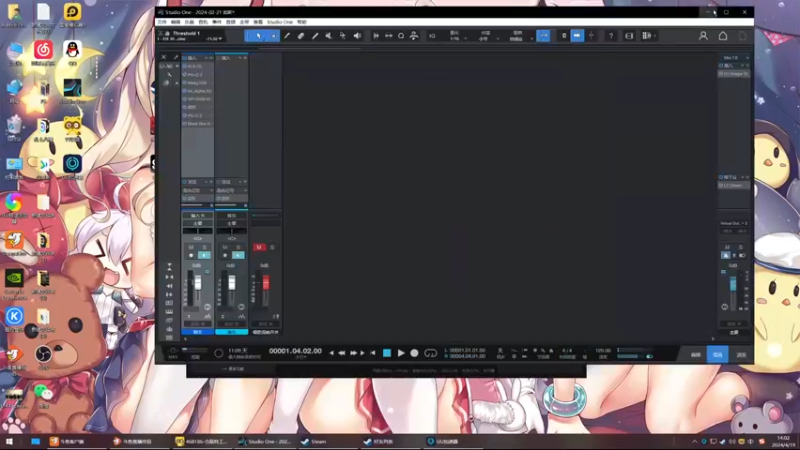Go to the Start page home icon
800x450 pixels.
tap(723, 36)
